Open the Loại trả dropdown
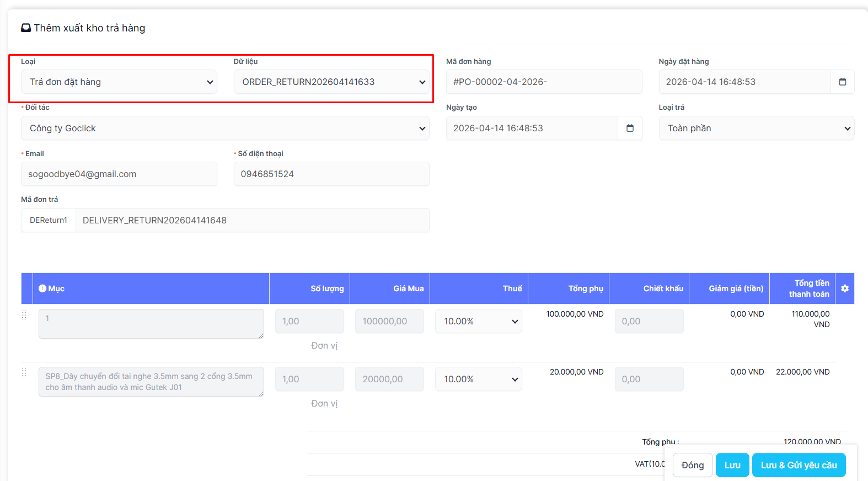 coord(756,128)
